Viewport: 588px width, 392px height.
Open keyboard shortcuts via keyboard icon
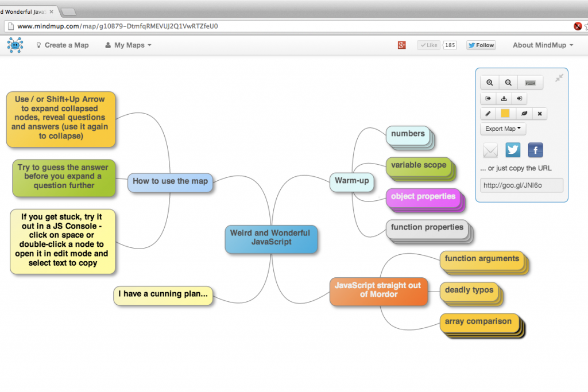530,83
